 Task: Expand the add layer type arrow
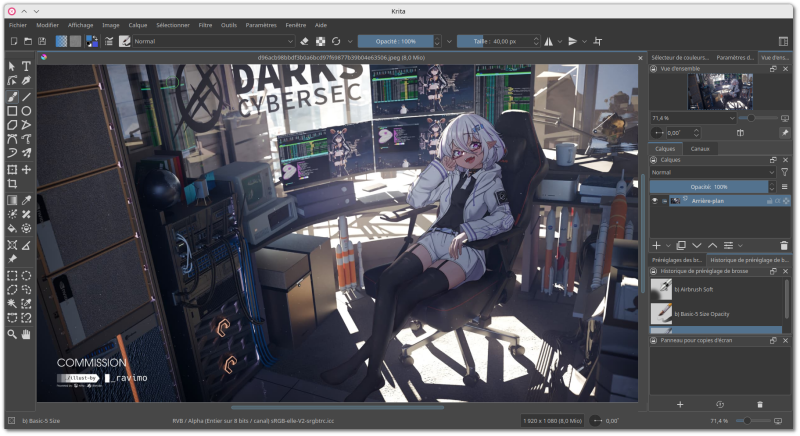click(x=668, y=246)
